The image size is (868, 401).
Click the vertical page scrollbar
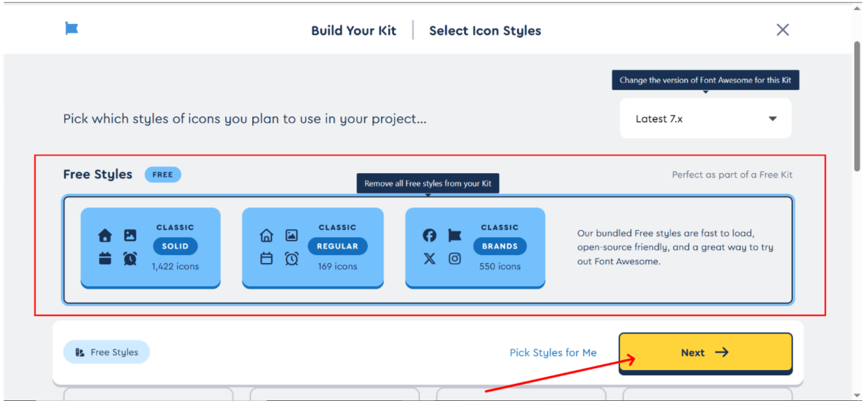pos(857,106)
